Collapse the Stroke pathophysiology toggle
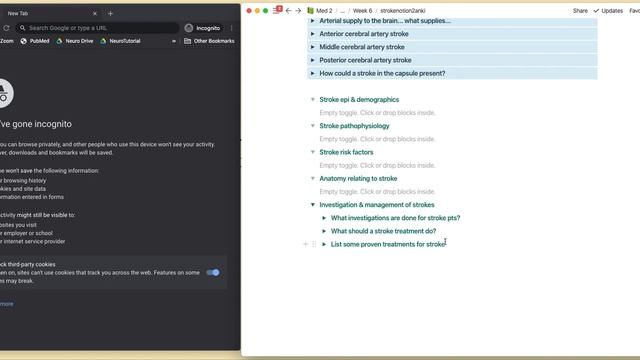This screenshot has width=640, height=360. 313,126
